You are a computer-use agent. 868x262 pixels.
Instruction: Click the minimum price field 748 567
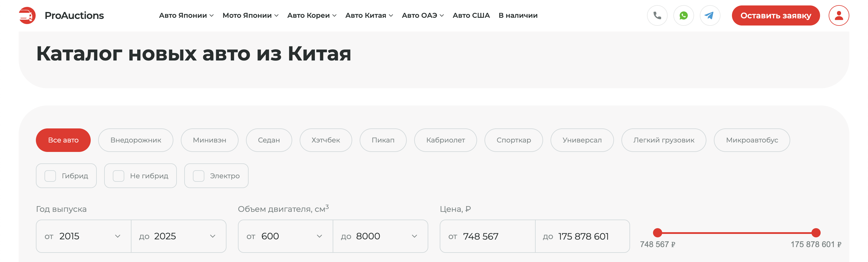click(488, 236)
